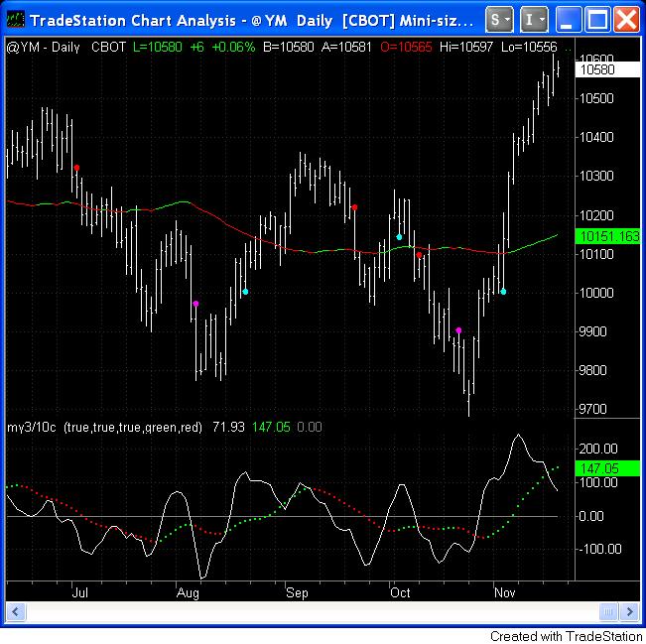Minimize the Chart Analysis window
This screenshot has height=644, width=646.
[x=569, y=20]
